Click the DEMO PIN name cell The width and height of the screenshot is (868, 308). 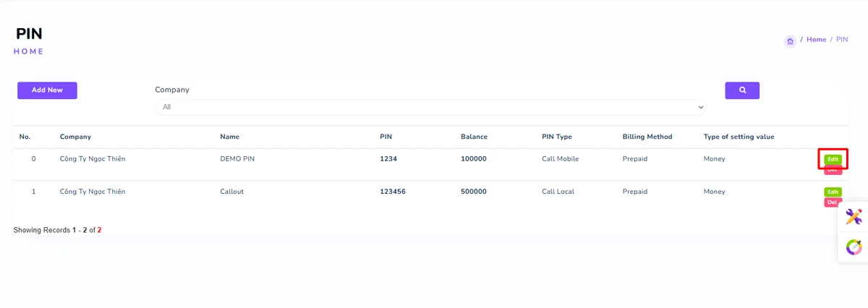237,159
